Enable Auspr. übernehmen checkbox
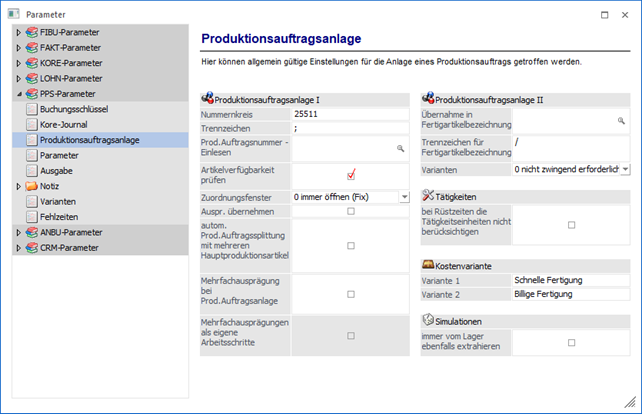The height and width of the screenshot is (414, 642). (351, 212)
